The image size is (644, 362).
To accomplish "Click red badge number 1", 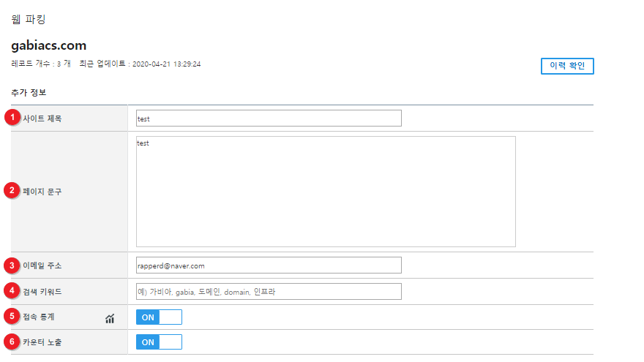I will click(x=12, y=118).
